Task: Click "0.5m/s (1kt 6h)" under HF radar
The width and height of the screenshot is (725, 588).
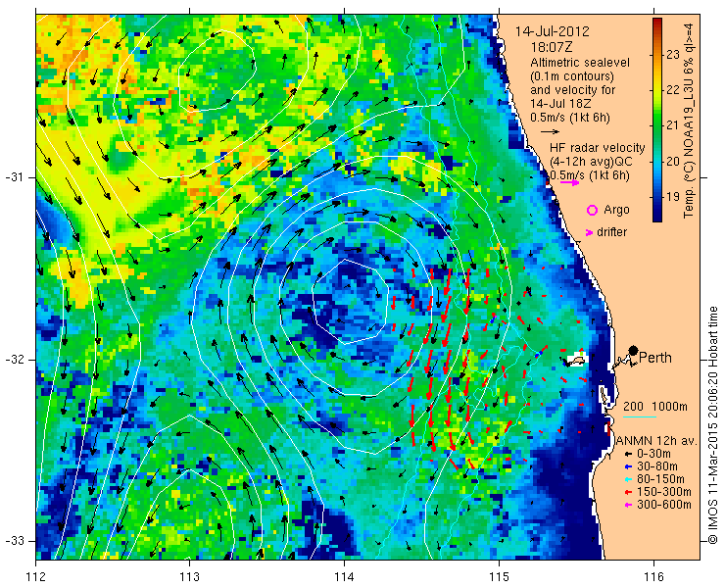Action: click(x=590, y=175)
